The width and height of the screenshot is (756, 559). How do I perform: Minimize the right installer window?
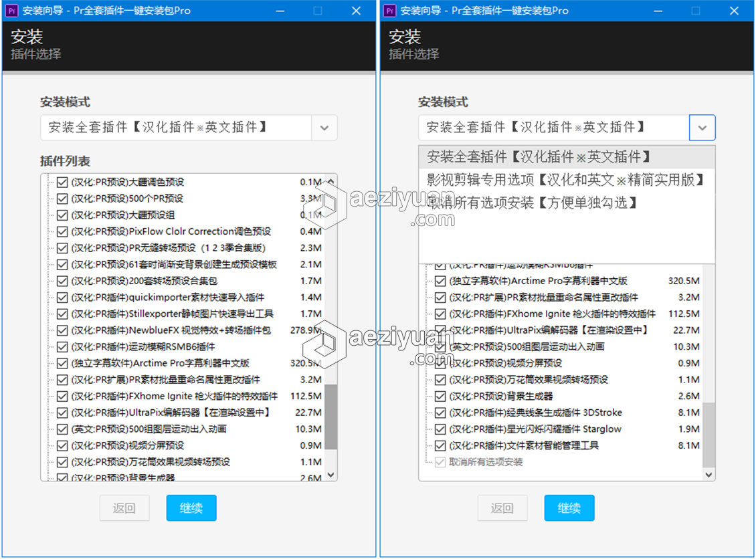click(658, 11)
